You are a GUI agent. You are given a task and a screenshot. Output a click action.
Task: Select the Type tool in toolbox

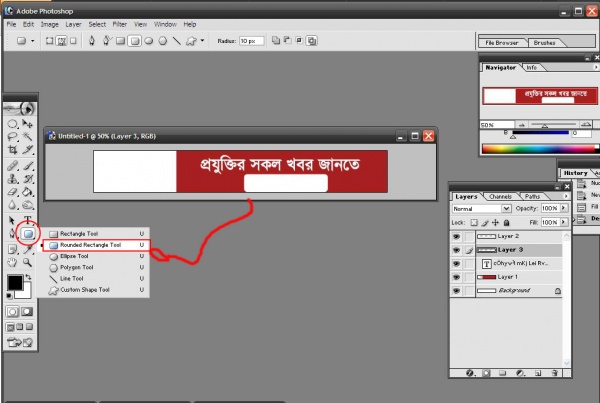click(27, 220)
